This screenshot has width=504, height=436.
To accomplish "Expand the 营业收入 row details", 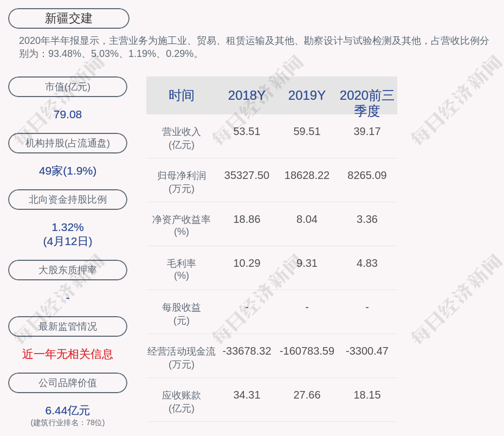I will [181, 138].
